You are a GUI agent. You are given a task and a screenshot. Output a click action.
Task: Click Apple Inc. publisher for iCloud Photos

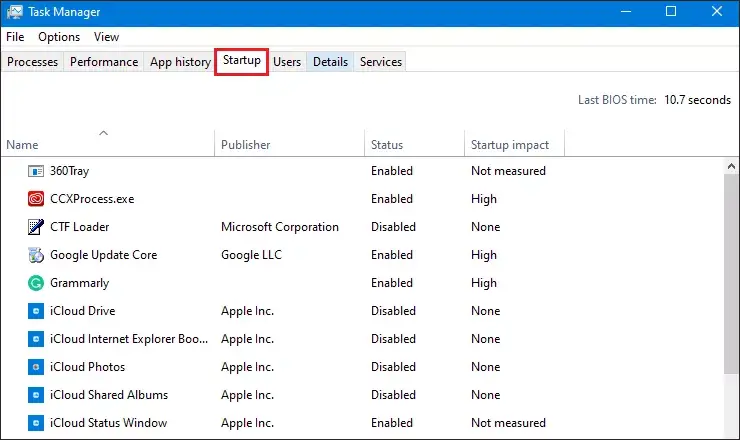tap(247, 367)
